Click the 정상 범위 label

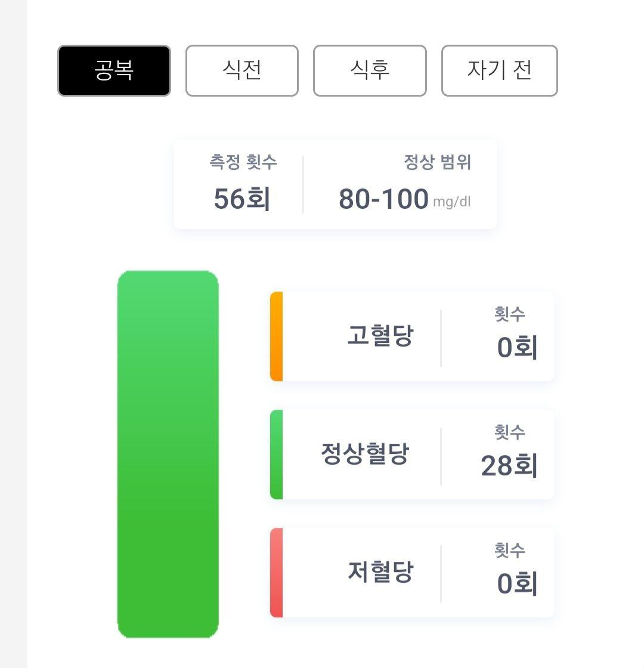(x=438, y=162)
